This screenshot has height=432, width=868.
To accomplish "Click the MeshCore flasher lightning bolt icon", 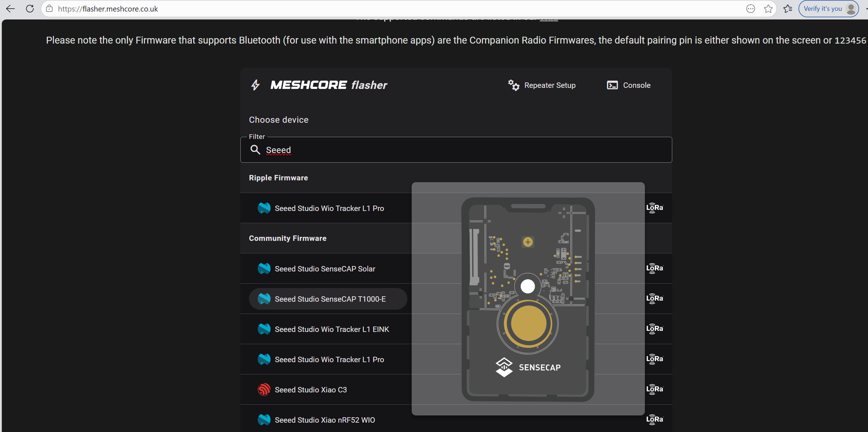I will tap(256, 85).
